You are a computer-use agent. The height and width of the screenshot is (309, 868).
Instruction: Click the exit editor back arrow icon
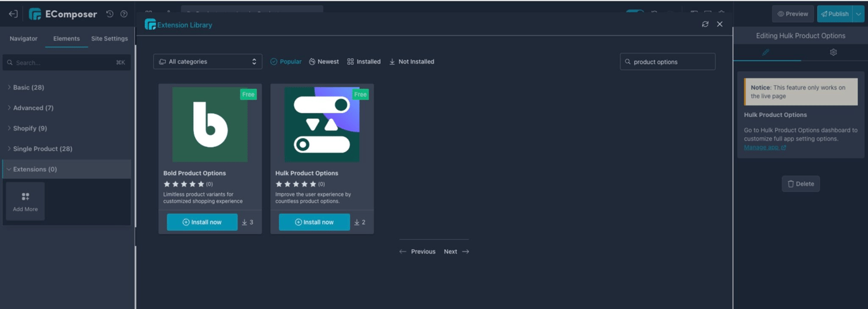tap(13, 14)
